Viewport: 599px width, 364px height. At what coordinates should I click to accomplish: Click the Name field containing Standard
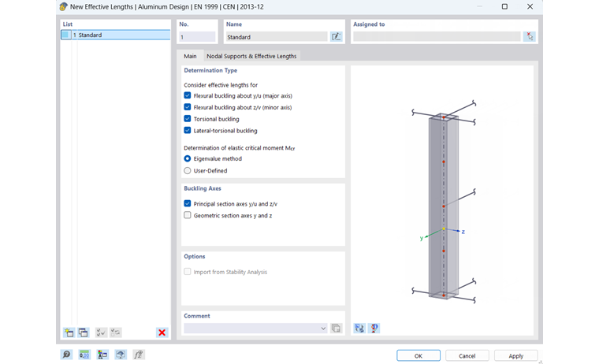[x=276, y=37]
